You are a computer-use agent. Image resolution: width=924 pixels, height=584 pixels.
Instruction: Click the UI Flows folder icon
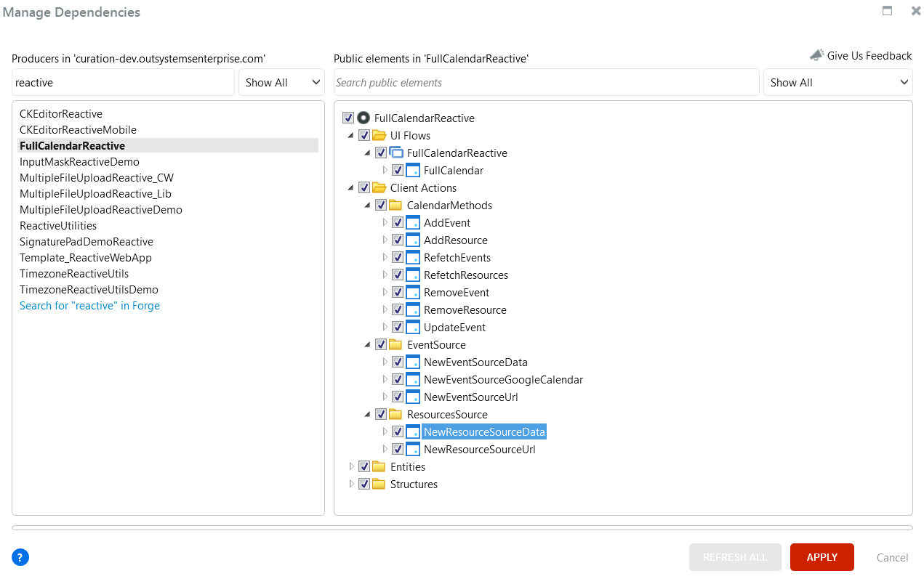(x=379, y=135)
